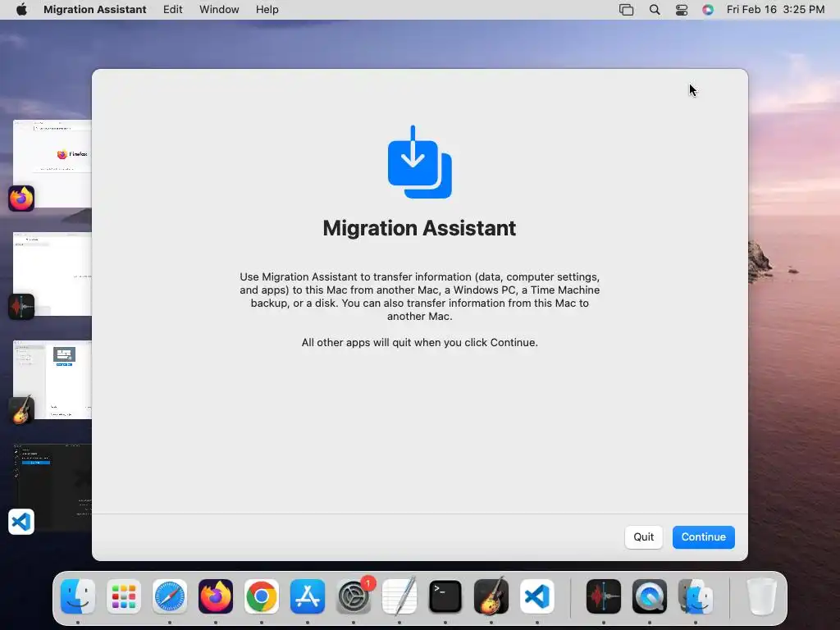Select GarageBand window thumbnail in Stage Manager
Screen dimensions: 840x630
(52, 379)
